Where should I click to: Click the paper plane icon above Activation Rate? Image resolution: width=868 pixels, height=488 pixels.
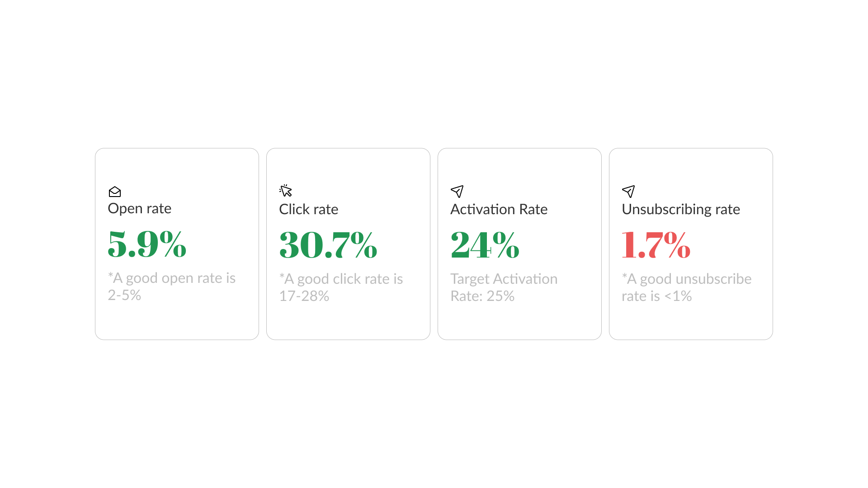coord(457,191)
